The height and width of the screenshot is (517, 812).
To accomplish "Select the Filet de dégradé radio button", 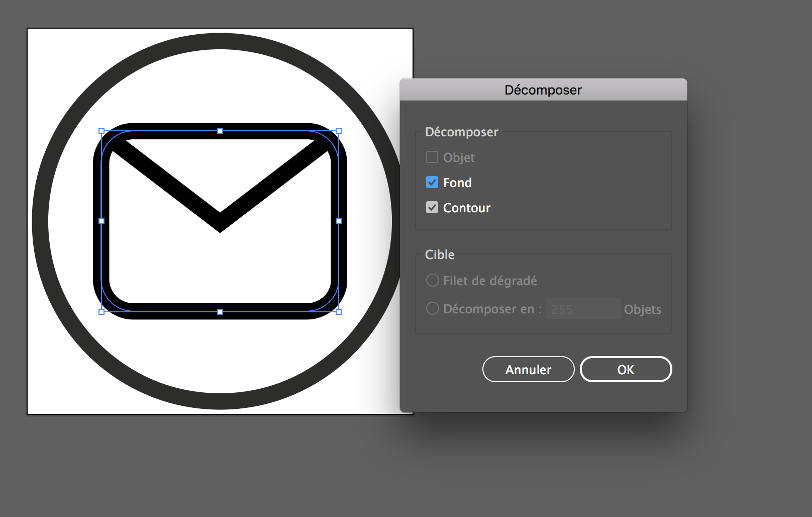I will tap(432, 280).
